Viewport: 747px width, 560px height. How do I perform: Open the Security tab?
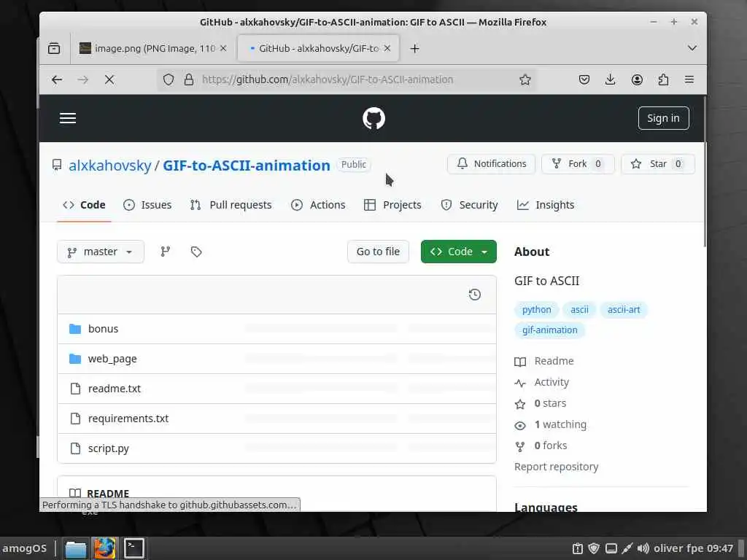[x=469, y=205]
